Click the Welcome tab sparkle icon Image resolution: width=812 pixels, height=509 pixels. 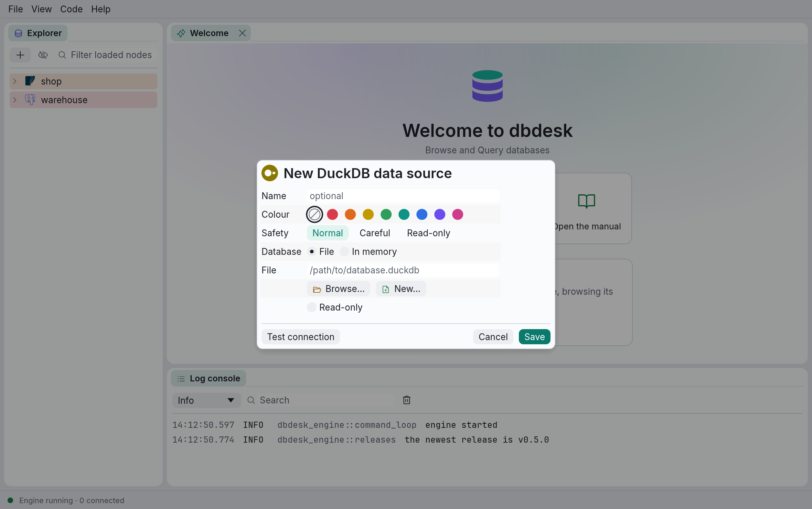181,33
